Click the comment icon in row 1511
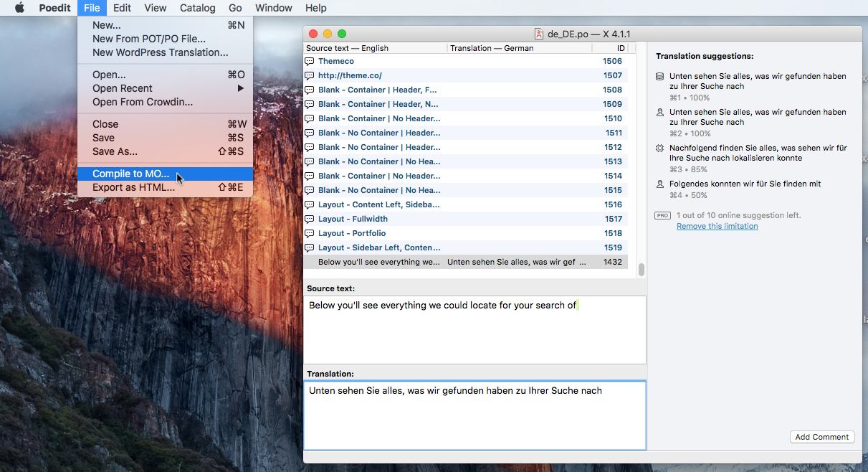The height and width of the screenshot is (472, 868). pyautogui.click(x=310, y=133)
